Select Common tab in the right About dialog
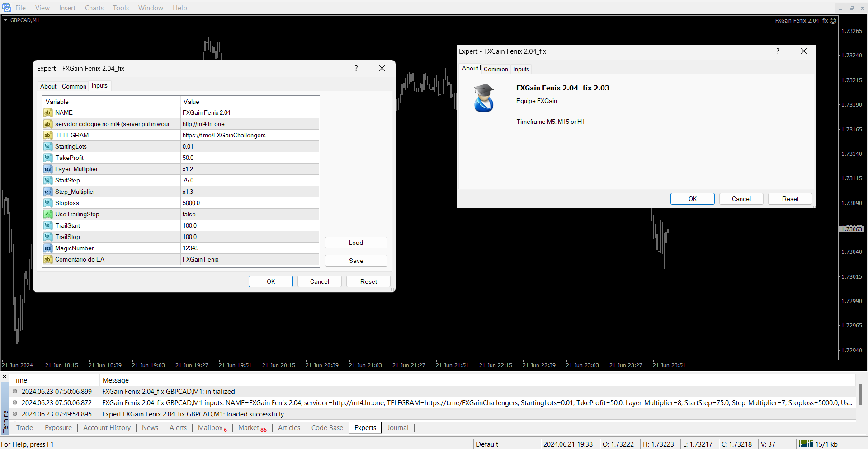Screen dimensions: 868x449 (x=496, y=69)
